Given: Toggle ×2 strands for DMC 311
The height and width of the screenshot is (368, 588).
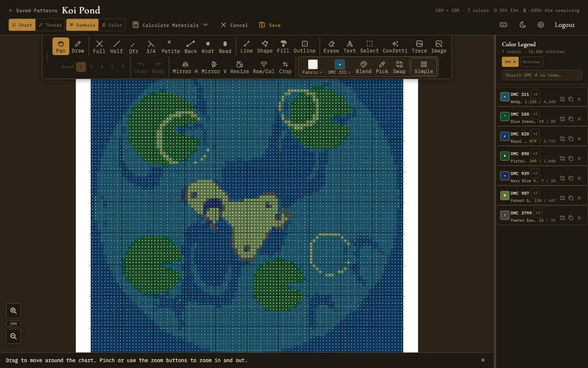Looking at the screenshot, I should [535, 94].
